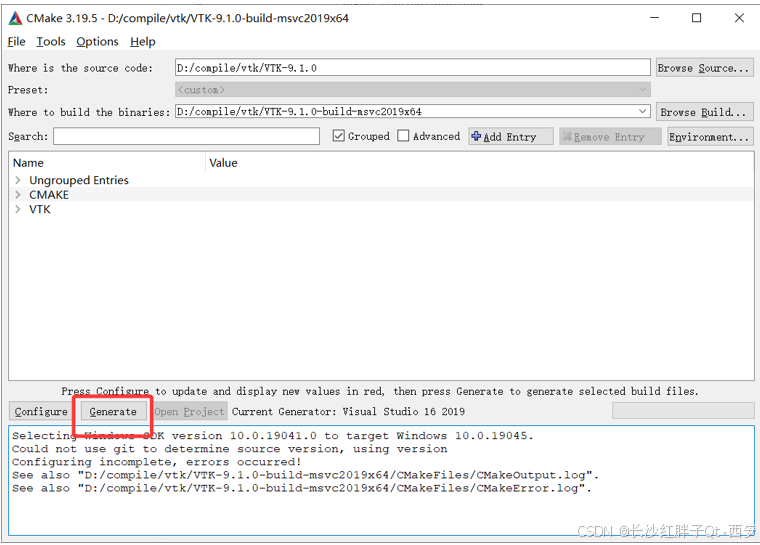Click the blue plus icon on Add Entry

tap(476, 136)
